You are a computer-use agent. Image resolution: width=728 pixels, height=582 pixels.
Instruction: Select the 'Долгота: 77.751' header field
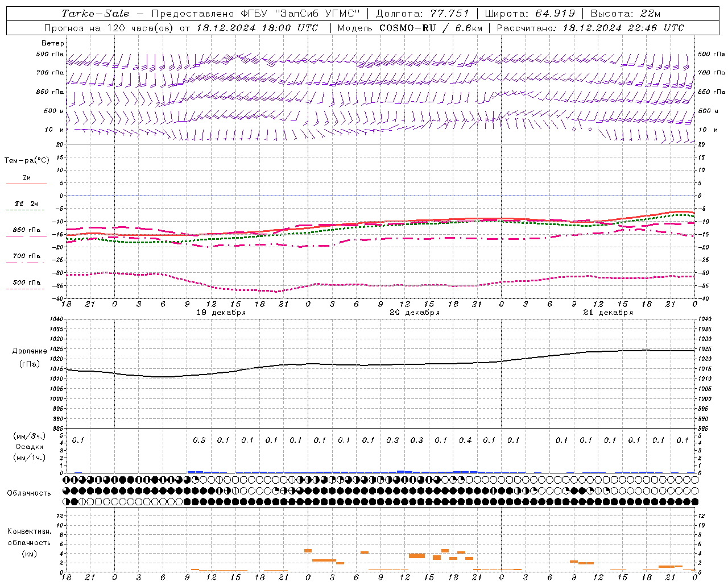click(423, 14)
